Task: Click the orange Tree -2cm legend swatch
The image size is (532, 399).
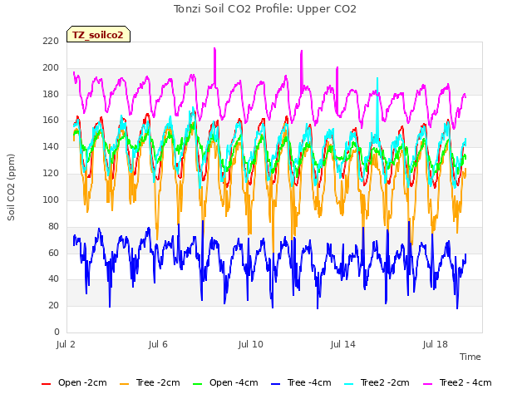Action: tap(124, 384)
